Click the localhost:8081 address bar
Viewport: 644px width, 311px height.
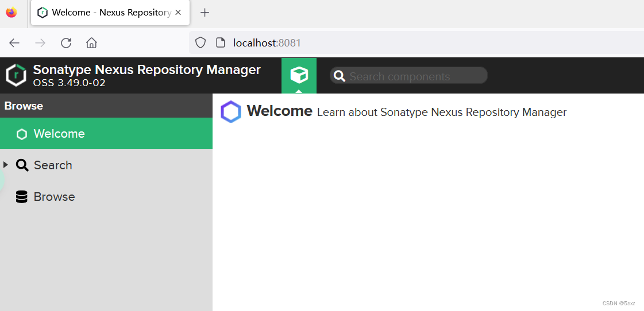416,42
